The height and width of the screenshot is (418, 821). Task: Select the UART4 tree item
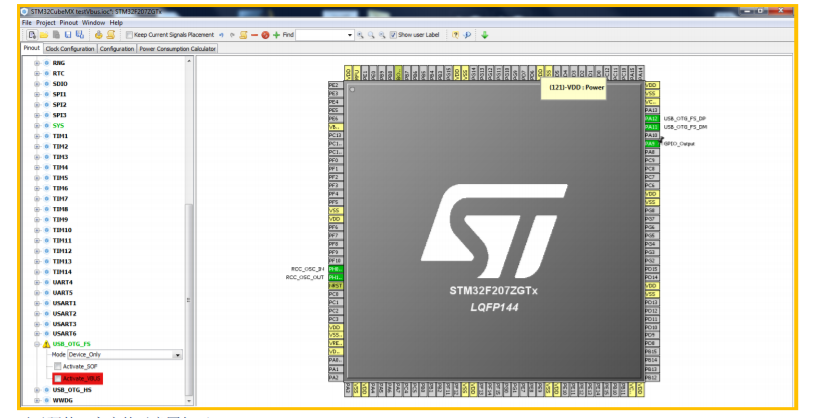coord(62,282)
